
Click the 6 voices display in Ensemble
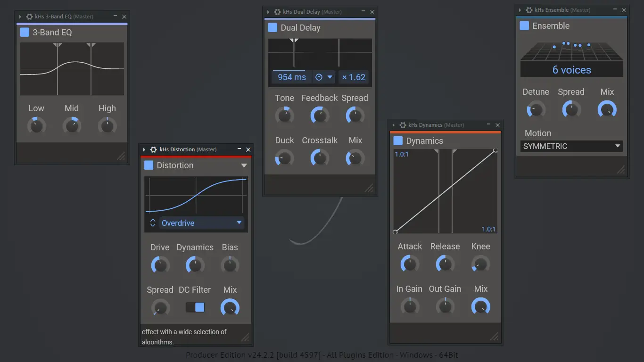[x=572, y=70]
